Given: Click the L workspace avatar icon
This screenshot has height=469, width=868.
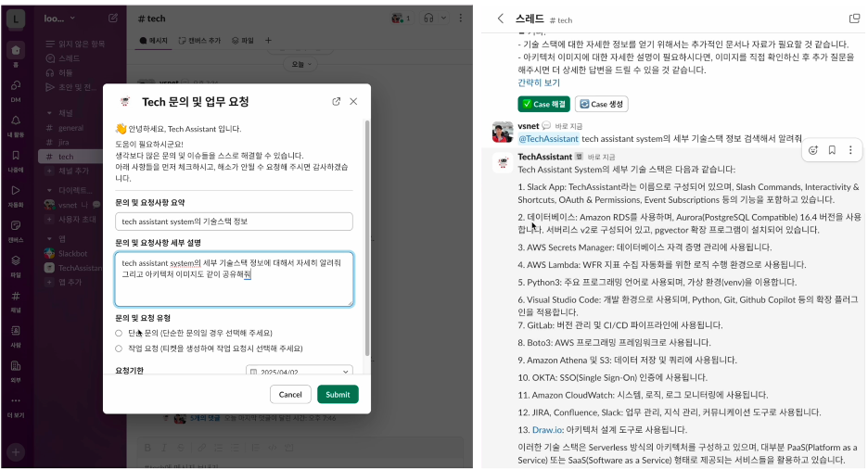Looking at the screenshot, I should pyautogui.click(x=16, y=19).
